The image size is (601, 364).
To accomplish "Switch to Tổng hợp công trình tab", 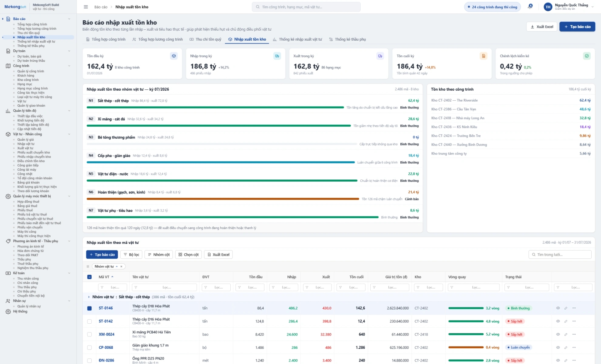I will click(x=105, y=39).
